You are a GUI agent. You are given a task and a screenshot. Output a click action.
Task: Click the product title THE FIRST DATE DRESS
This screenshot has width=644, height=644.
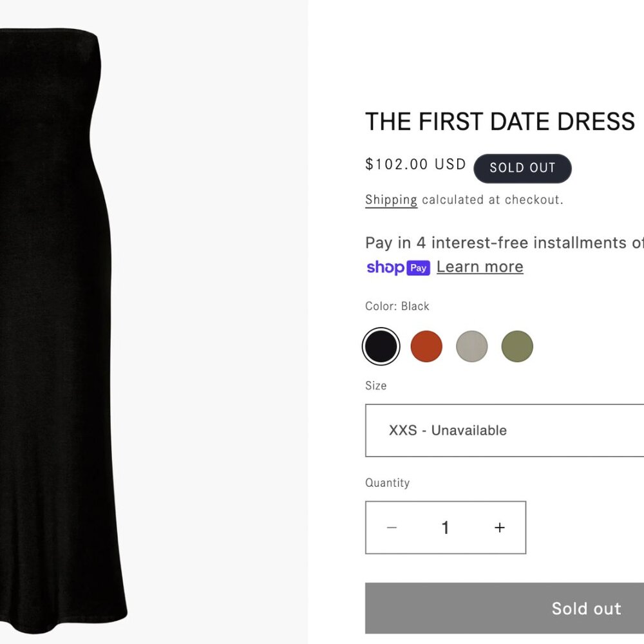500,121
